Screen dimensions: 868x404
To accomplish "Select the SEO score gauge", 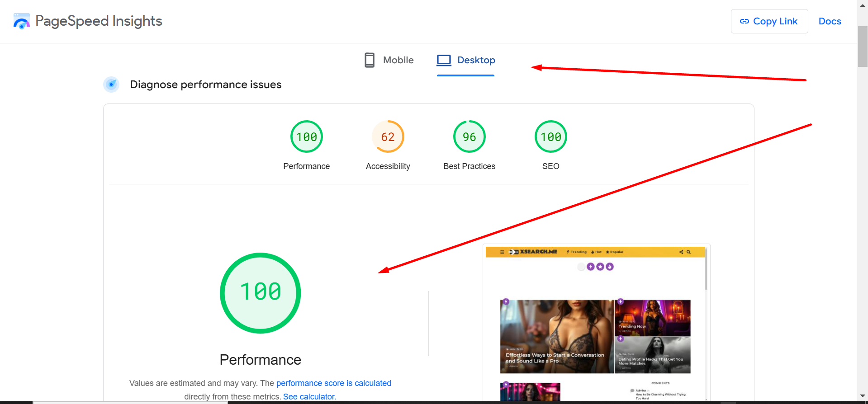I will [550, 137].
